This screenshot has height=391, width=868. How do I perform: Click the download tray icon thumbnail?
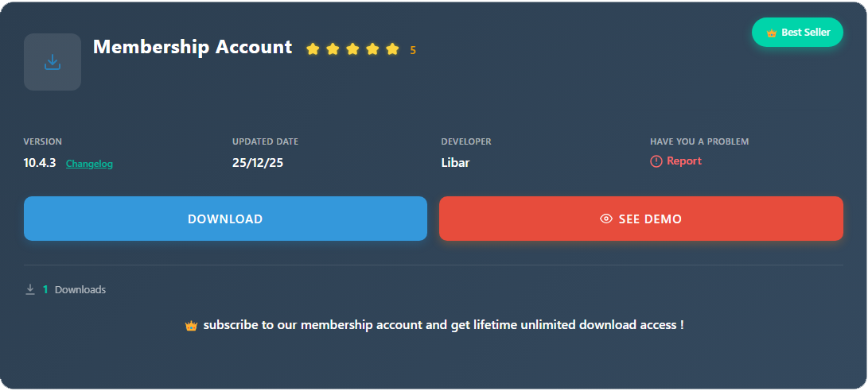pos(53,62)
